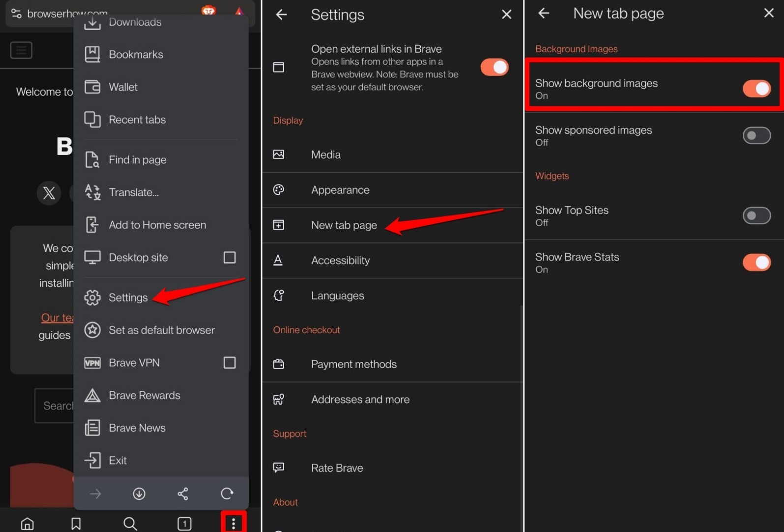Select Find in page menu item
Screen dimensions: 784x532
(161, 160)
